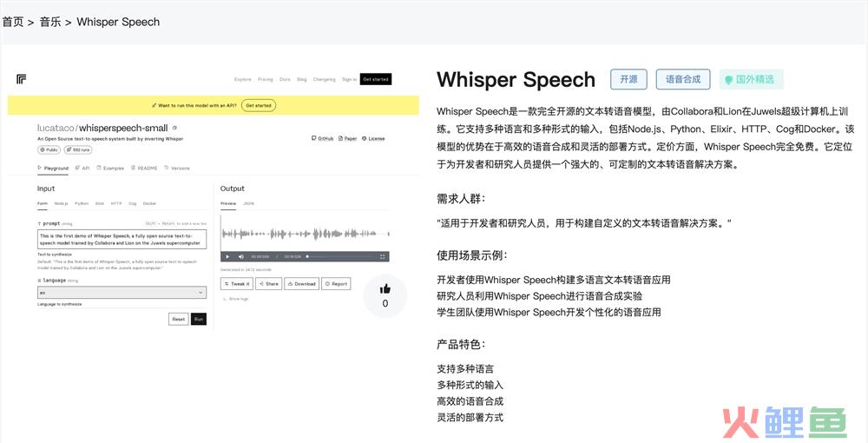Click the lucataco owner name
This screenshot has width=868, height=443.
pos(56,128)
